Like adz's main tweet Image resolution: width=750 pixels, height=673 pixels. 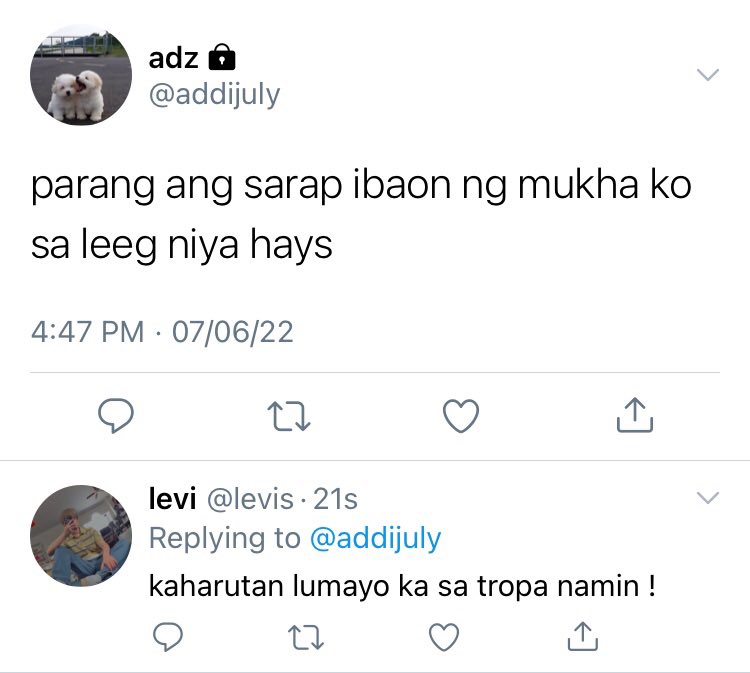coord(461,415)
